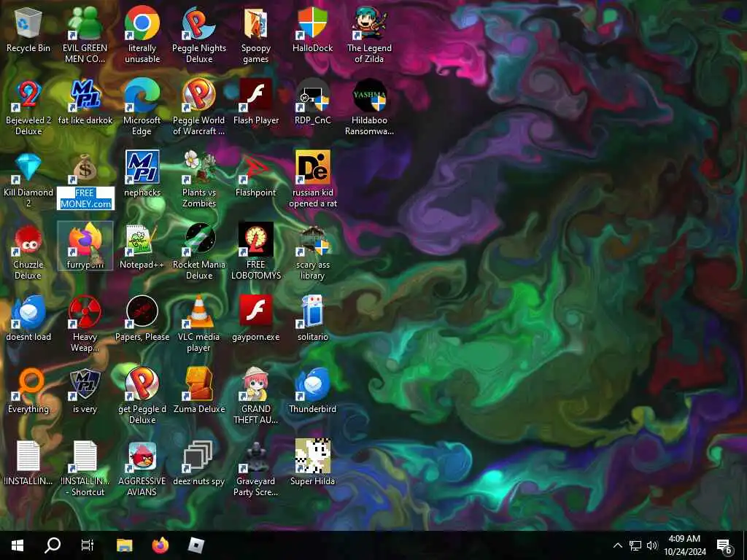Click the Everything search icon on desktop
Viewport: 747px width, 560px height.
coord(28,385)
